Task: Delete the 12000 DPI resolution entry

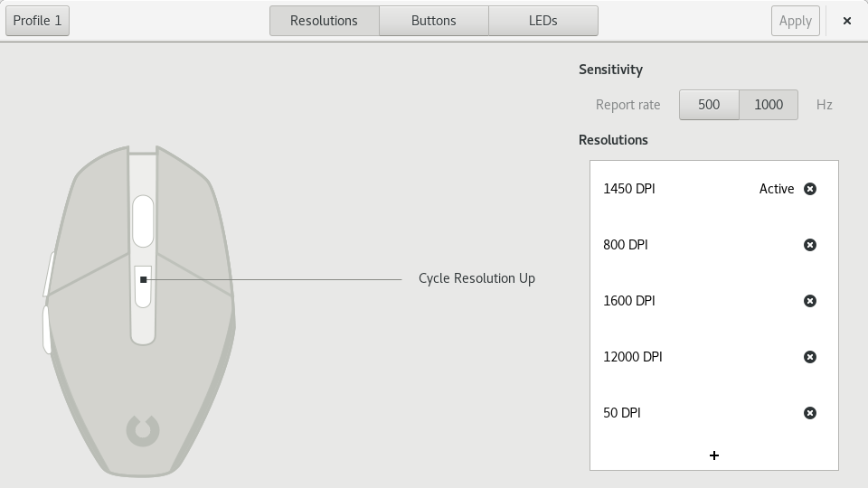Action: (810, 357)
